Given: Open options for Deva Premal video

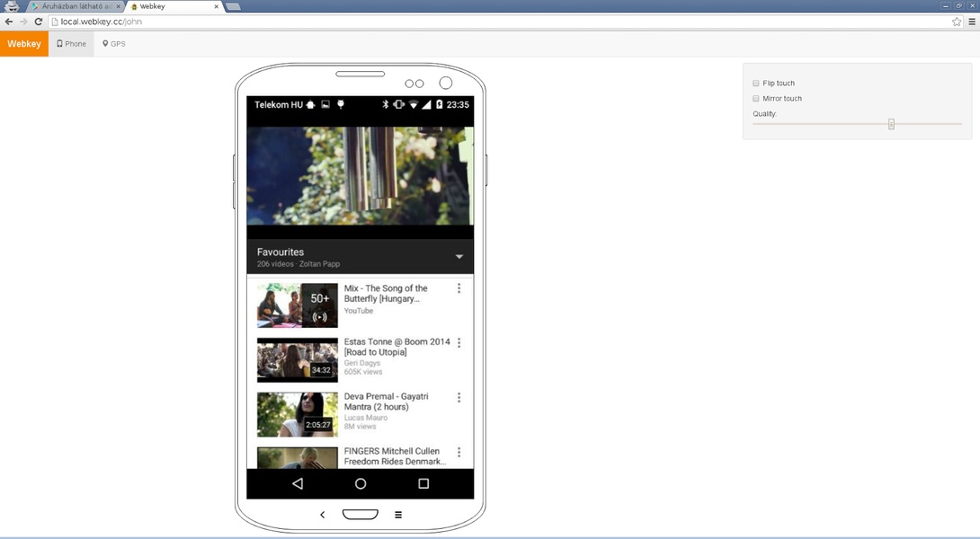Looking at the screenshot, I should click(x=459, y=398).
